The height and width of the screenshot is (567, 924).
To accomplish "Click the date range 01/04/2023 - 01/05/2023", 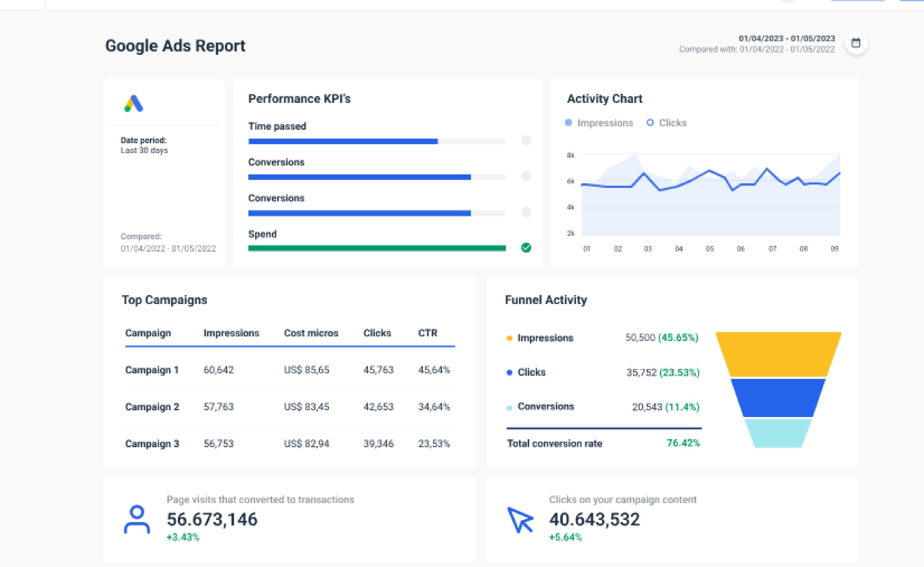I will [787, 38].
